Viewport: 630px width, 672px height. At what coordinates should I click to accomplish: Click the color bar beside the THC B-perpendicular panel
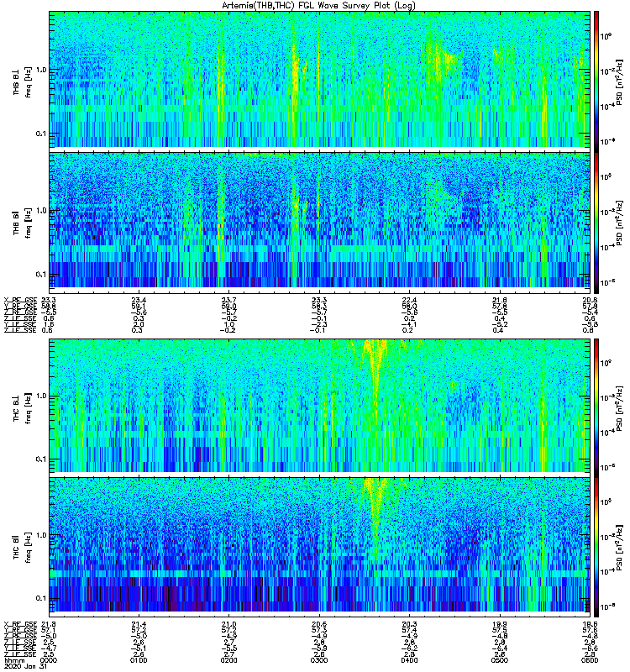click(x=596, y=407)
